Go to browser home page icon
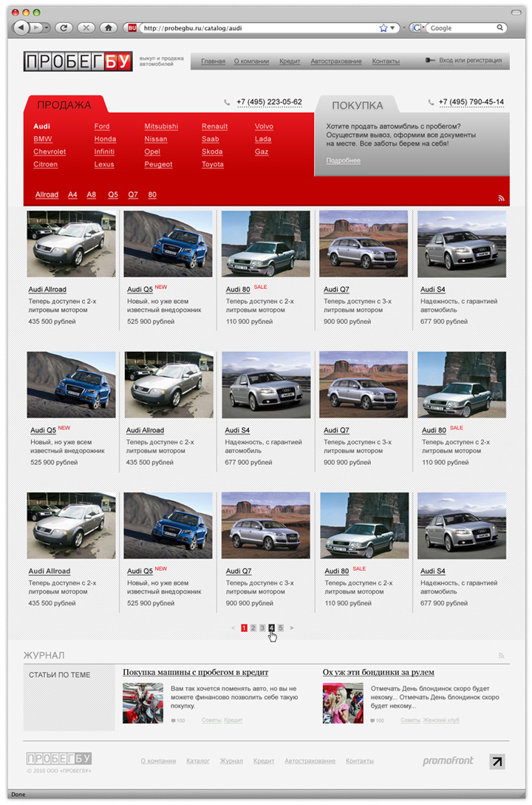The height and width of the screenshot is (805, 532). 108,28
